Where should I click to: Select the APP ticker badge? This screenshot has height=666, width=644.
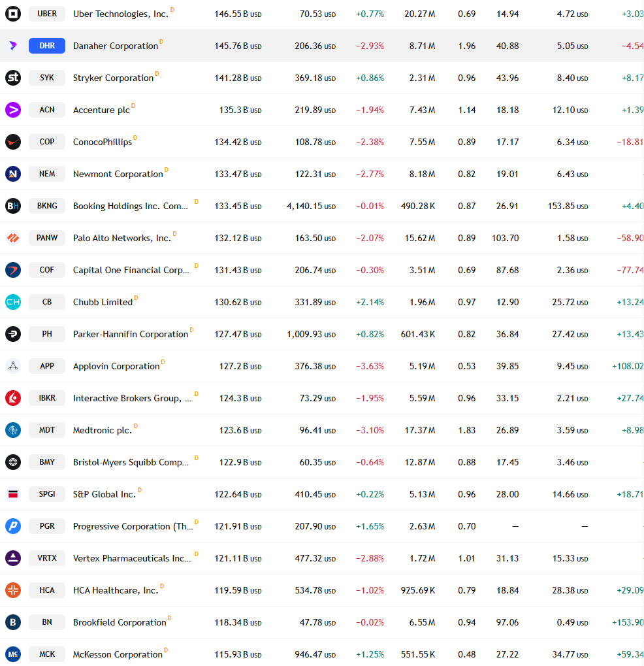[47, 366]
